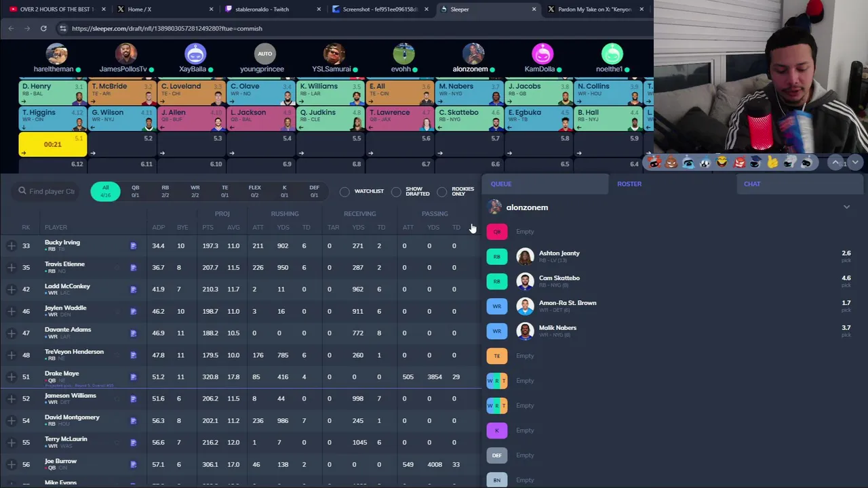The width and height of the screenshot is (868, 488).
Task: Filter players by RB position
Action: pyautogui.click(x=165, y=191)
